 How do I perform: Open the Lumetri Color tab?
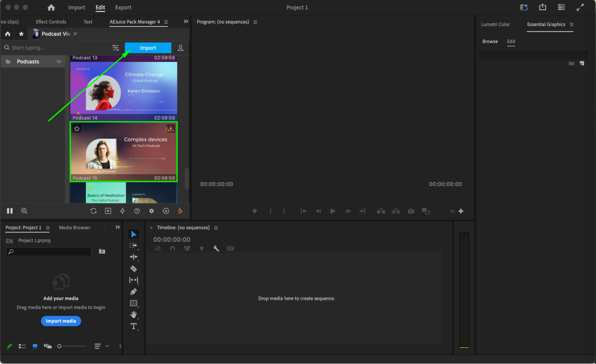(495, 24)
